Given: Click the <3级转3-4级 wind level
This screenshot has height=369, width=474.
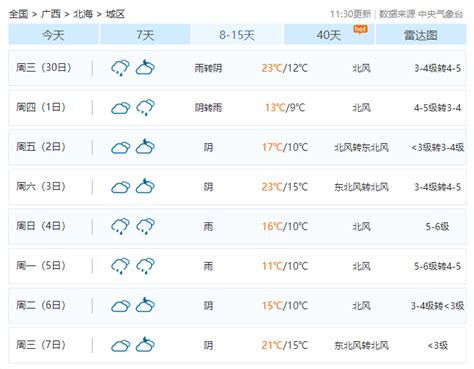Looking at the screenshot, I should [x=438, y=147].
